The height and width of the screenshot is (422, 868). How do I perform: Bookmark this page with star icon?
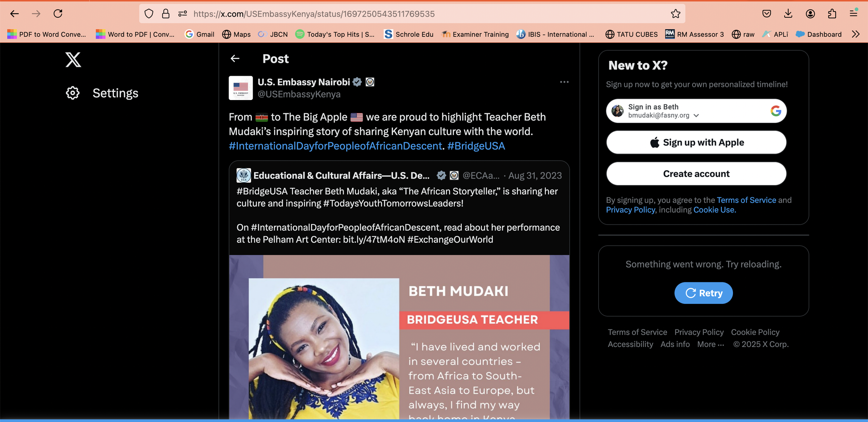click(x=675, y=14)
